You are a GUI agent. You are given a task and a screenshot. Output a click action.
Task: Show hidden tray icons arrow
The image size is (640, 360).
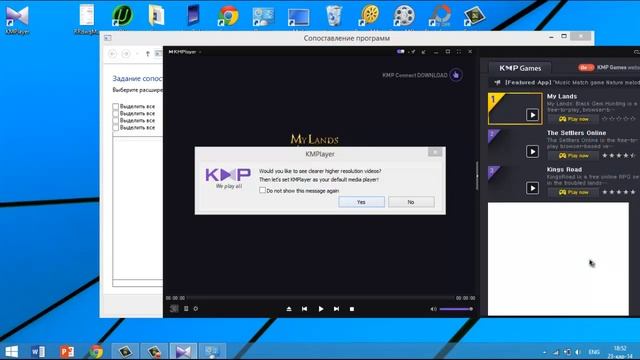544,352
